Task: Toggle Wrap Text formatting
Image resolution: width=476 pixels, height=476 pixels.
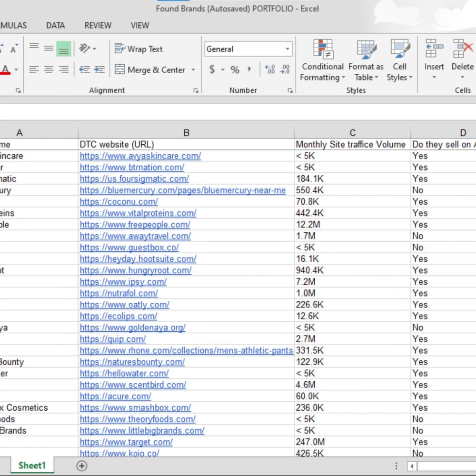Action: pos(139,49)
